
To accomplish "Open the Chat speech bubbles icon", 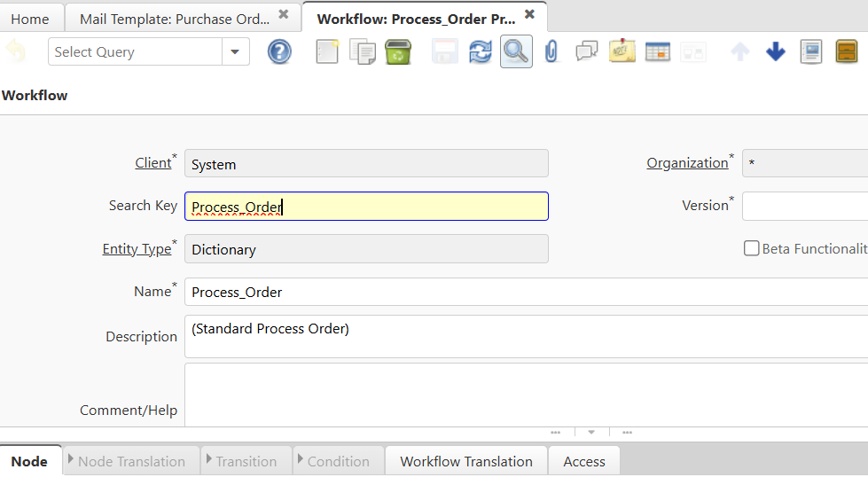I will (586, 52).
